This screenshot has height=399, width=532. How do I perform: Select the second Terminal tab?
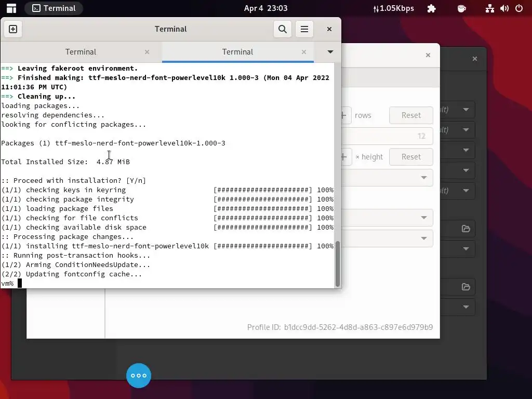coord(237,52)
